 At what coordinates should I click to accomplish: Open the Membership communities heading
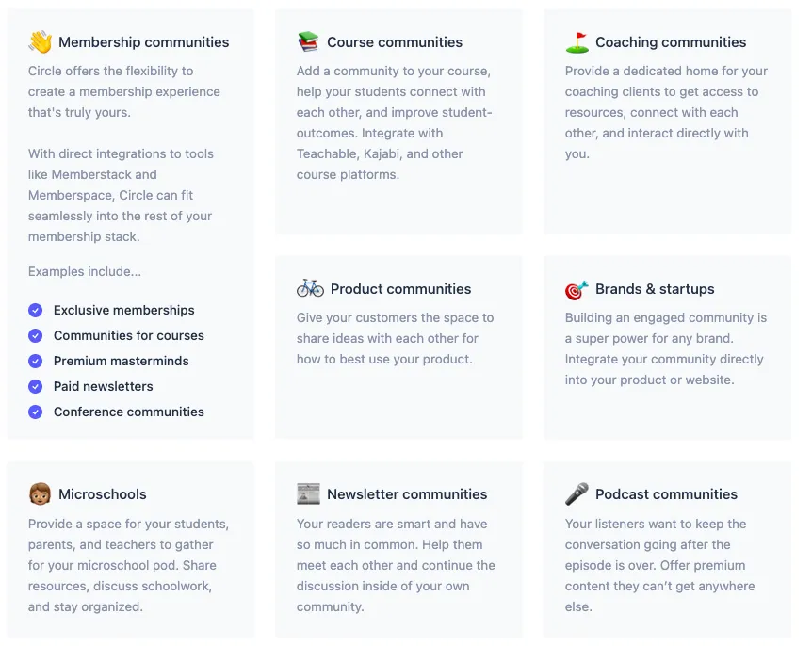[143, 42]
